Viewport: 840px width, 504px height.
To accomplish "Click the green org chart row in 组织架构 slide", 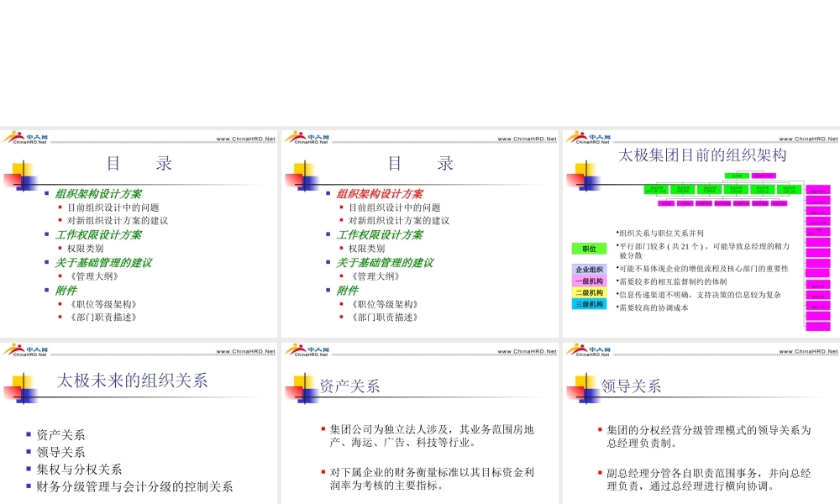I will (722, 189).
